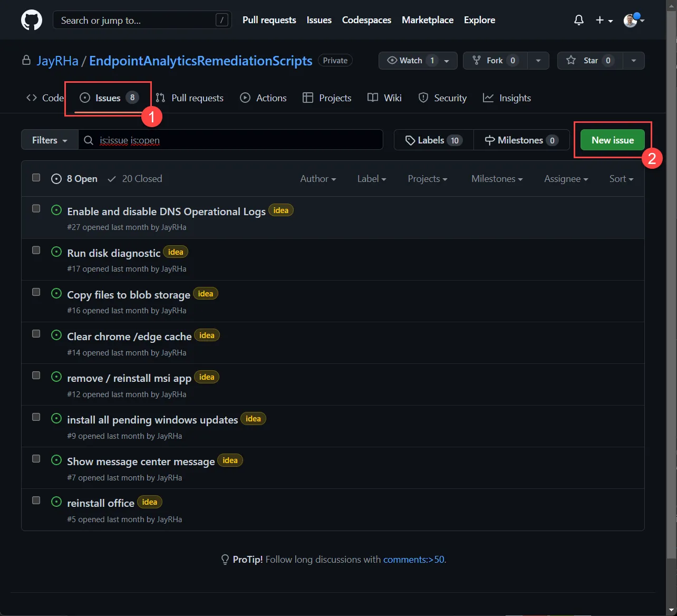This screenshot has width=677, height=616.
Task: Show the 20 Closed issues
Action: coord(135,179)
